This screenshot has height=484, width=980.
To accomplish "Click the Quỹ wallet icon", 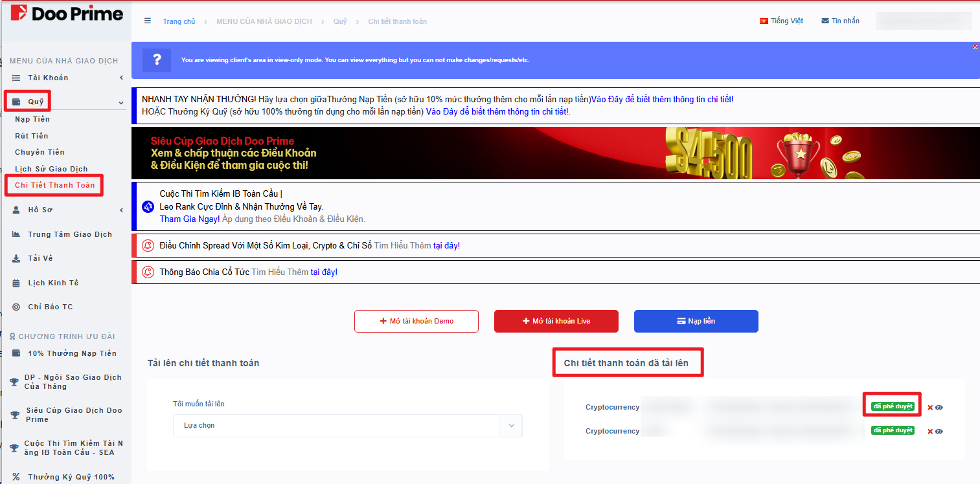I will point(16,102).
